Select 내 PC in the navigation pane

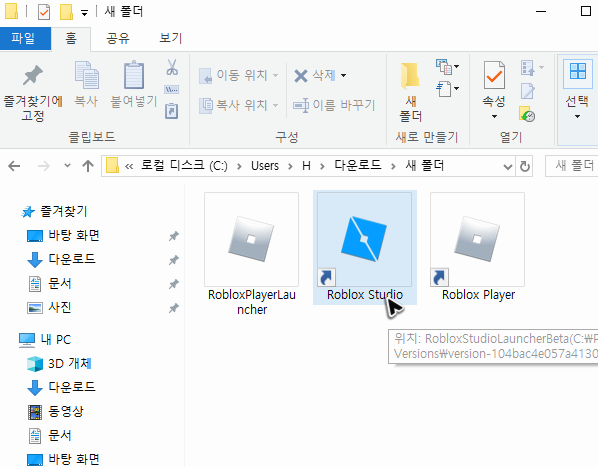point(56,340)
